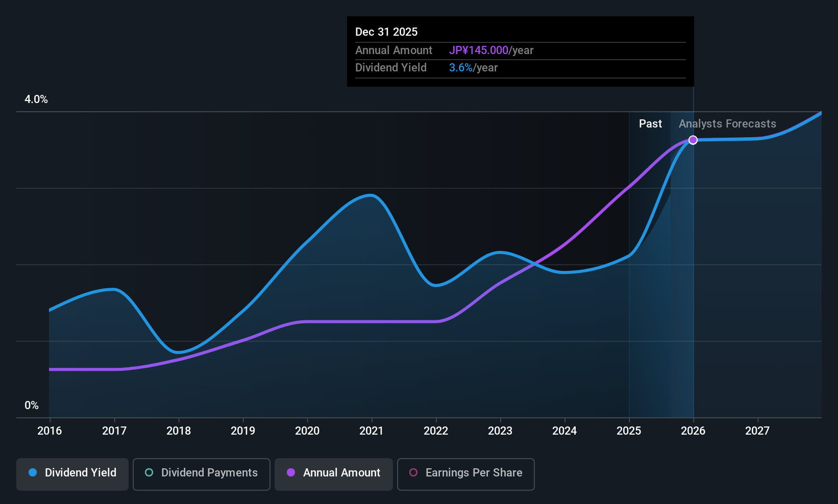Click the 2025 x-axis label
This screenshot has width=838, height=504.
tap(629, 431)
